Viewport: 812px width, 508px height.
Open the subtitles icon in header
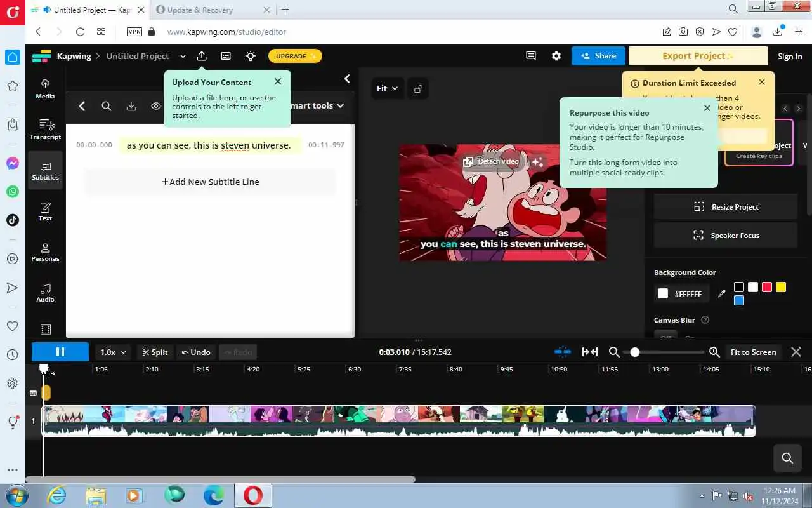[226, 56]
